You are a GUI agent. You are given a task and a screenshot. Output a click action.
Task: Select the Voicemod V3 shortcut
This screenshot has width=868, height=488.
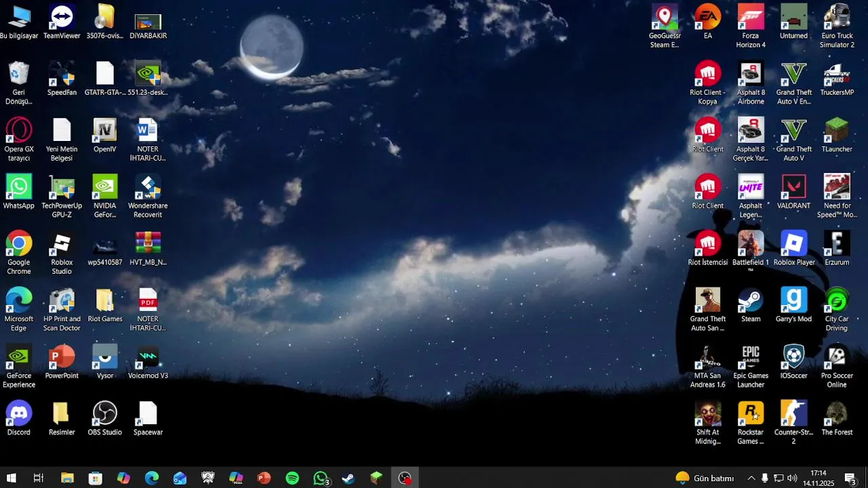tap(148, 362)
